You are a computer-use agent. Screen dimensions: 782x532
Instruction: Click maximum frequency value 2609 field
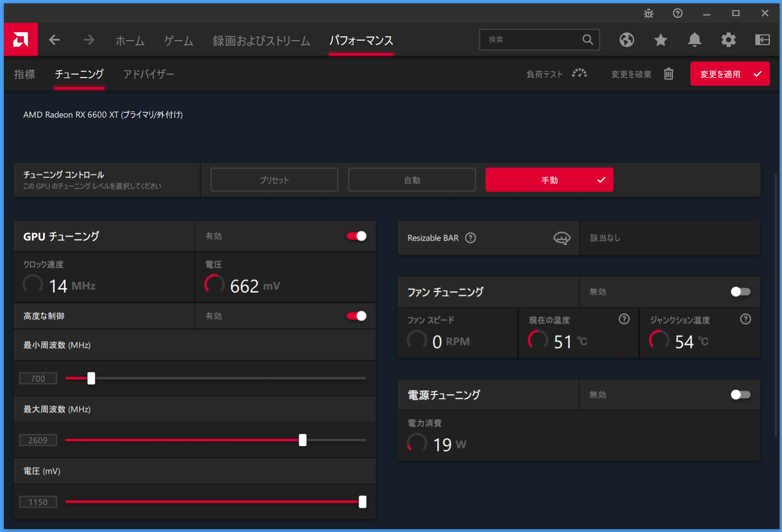(38, 440)
